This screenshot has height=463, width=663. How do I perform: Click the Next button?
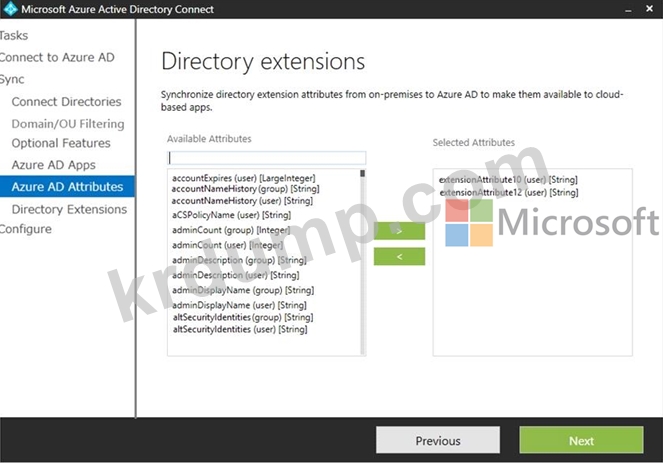[x=581, y=440]
